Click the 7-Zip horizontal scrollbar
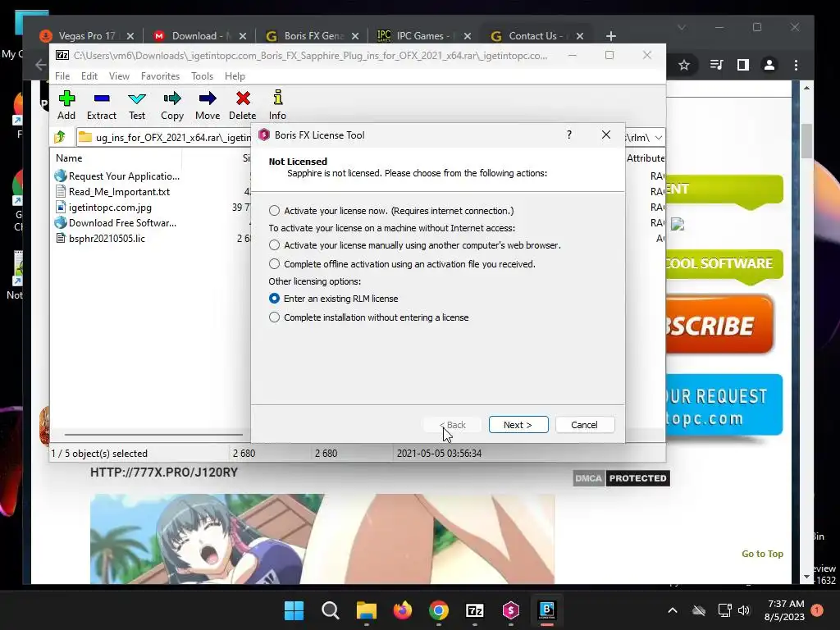 (x=153, y=435)
